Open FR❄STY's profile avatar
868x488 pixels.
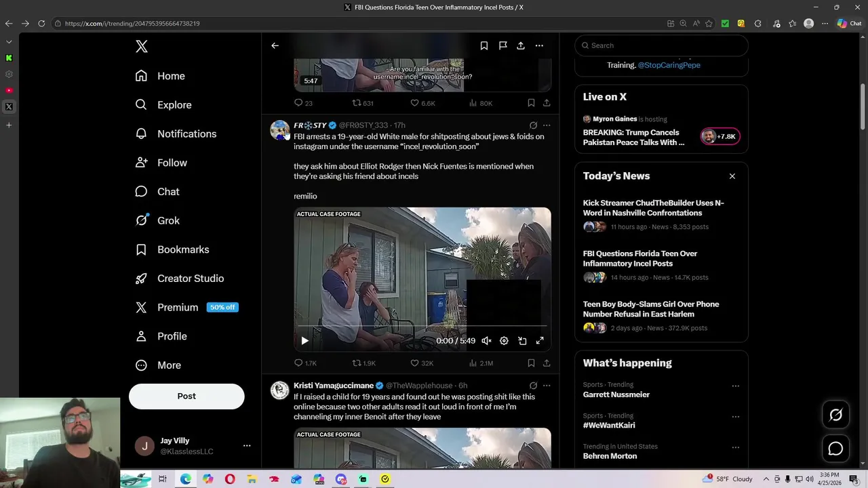[280, 130]
